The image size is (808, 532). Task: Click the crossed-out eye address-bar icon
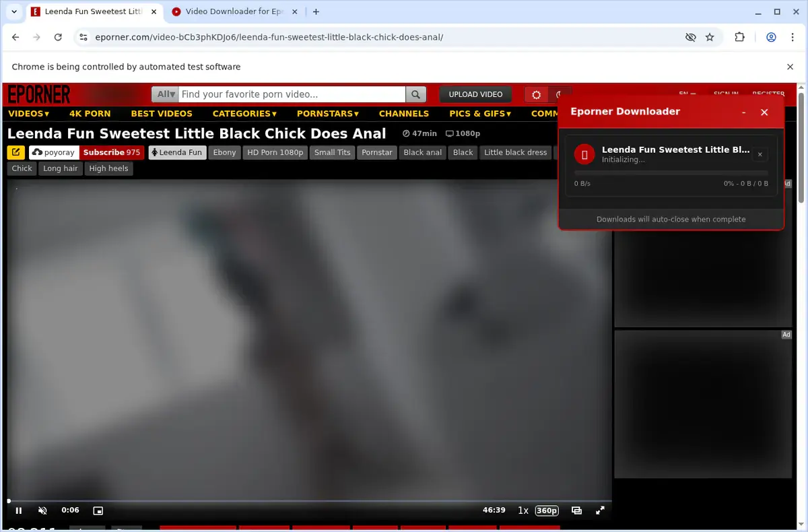(x=690, y=38)
